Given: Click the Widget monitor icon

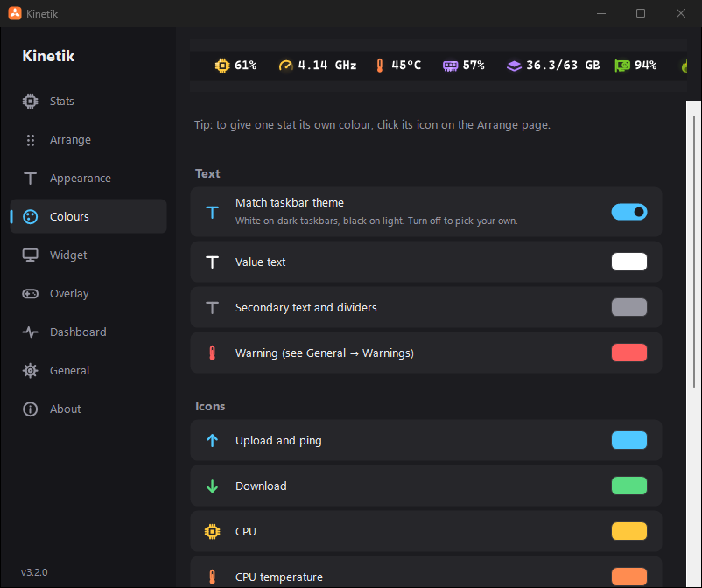Looking at the screenshot, I should 30,255.
